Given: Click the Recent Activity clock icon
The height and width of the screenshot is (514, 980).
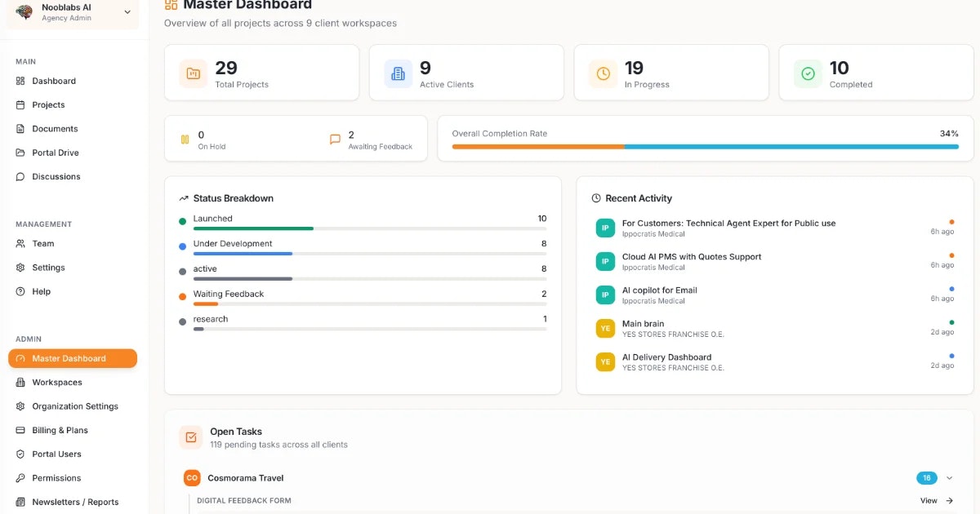Looking at the screenshot, I should pos(595,198).
